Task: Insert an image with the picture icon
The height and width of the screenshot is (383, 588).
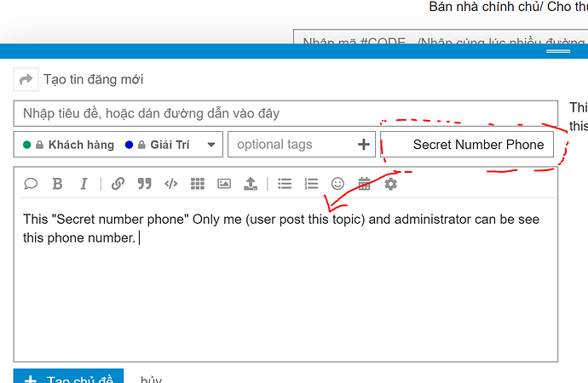Action: click(224, 184)
